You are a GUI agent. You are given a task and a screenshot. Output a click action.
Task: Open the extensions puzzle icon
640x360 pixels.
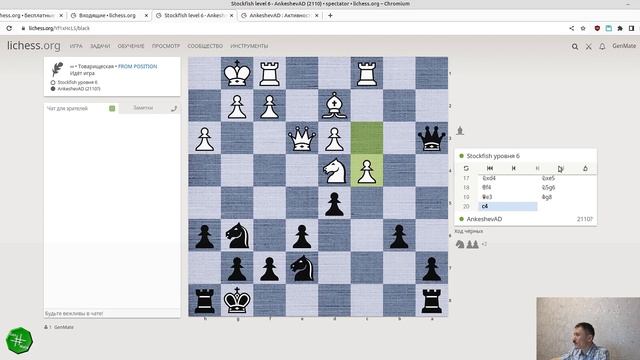(620, 28)
